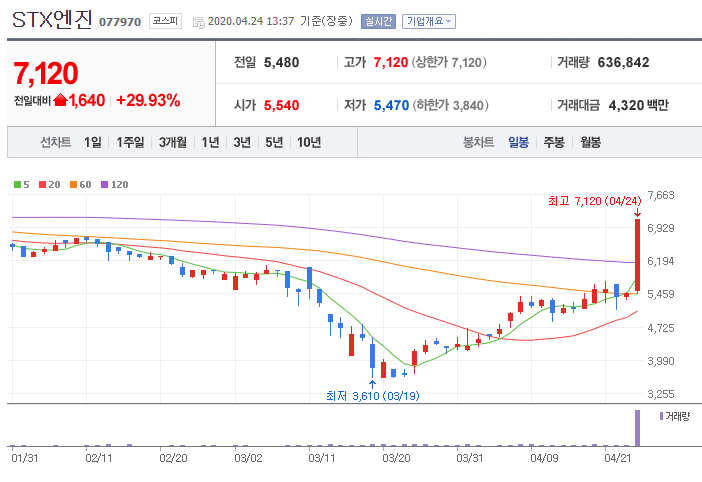Click the 최저 3,610 (03/19) marker

pos(372,396)
